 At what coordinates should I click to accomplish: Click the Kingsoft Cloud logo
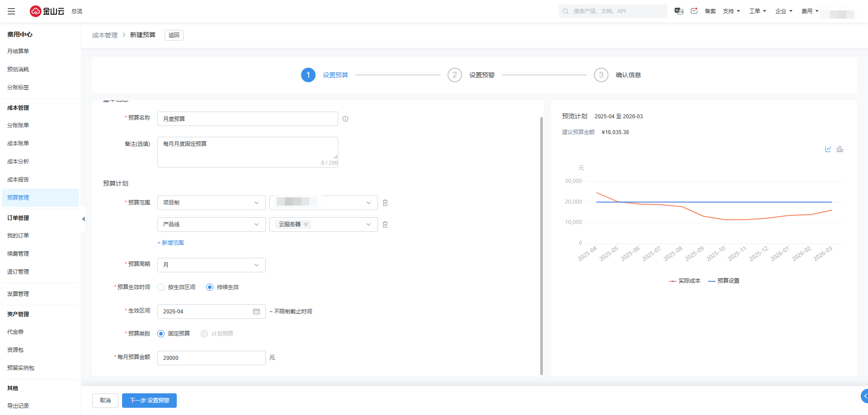47,11
